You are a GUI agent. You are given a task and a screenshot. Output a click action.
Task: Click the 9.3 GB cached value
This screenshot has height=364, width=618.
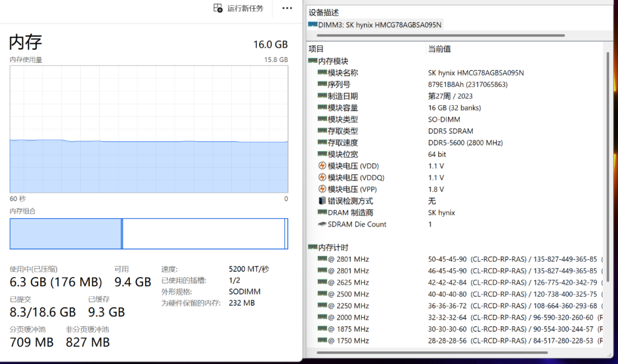pyautogui.click(x=106, y=312)
